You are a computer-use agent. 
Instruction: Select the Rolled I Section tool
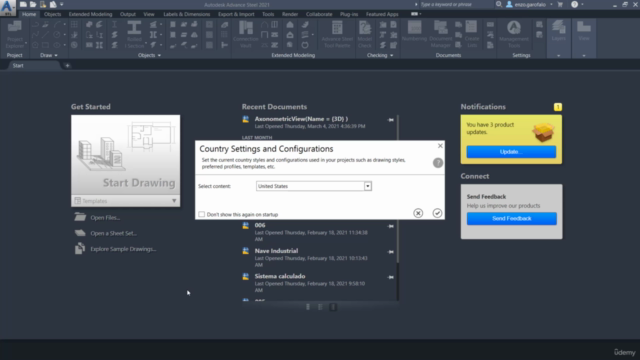point(134,35)
